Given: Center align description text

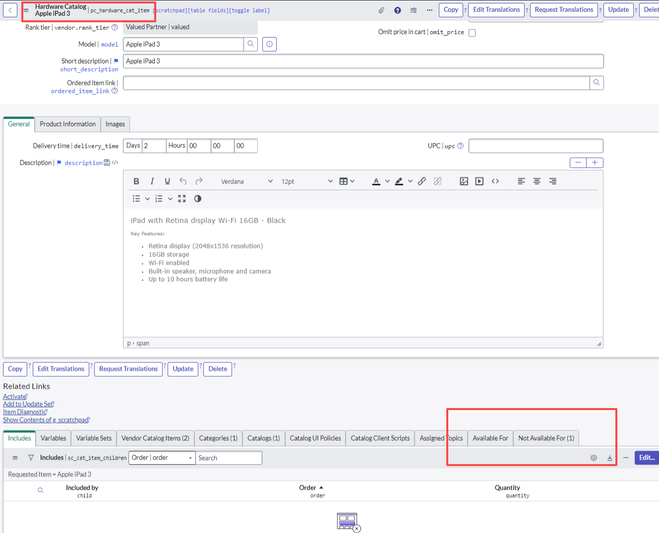Looking at the screenshot, I should tap(537, 181).
